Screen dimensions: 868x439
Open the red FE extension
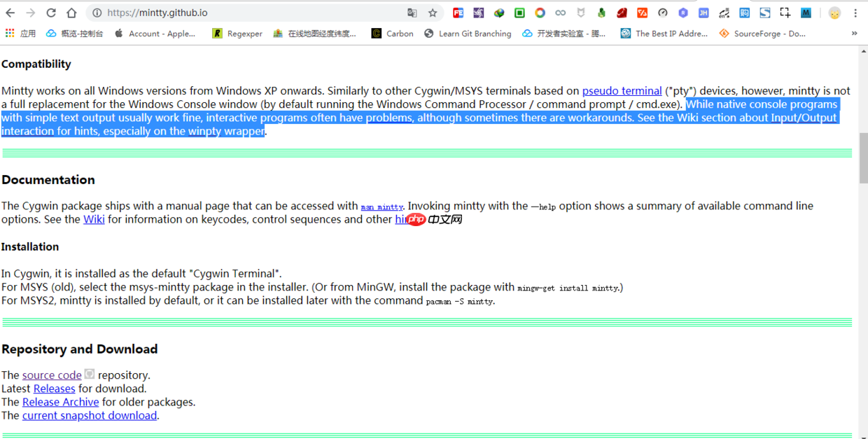point(458,13)
